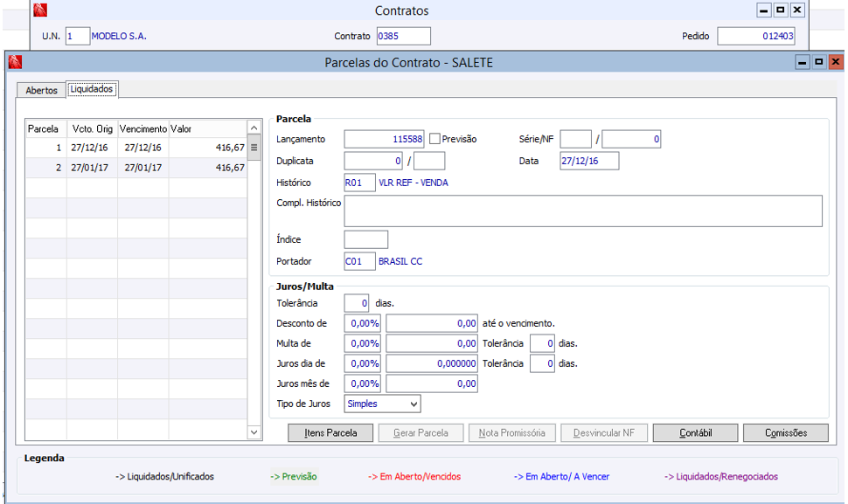Click the Parcelas do Contrato window icon
This screenshot has width=848, height=504.
pos(15,62)
